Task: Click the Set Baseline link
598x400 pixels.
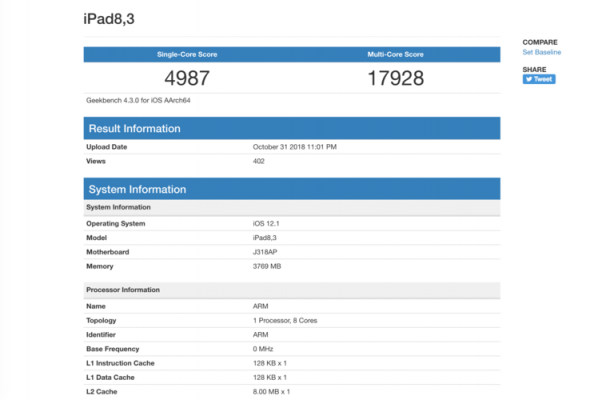Action: click(x=542, y=52)
